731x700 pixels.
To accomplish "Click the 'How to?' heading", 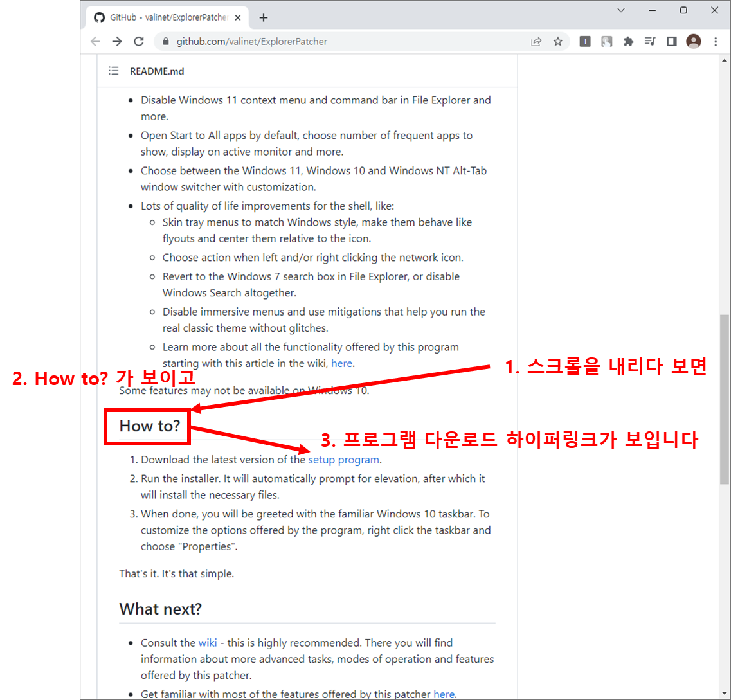I will [150, 426].
